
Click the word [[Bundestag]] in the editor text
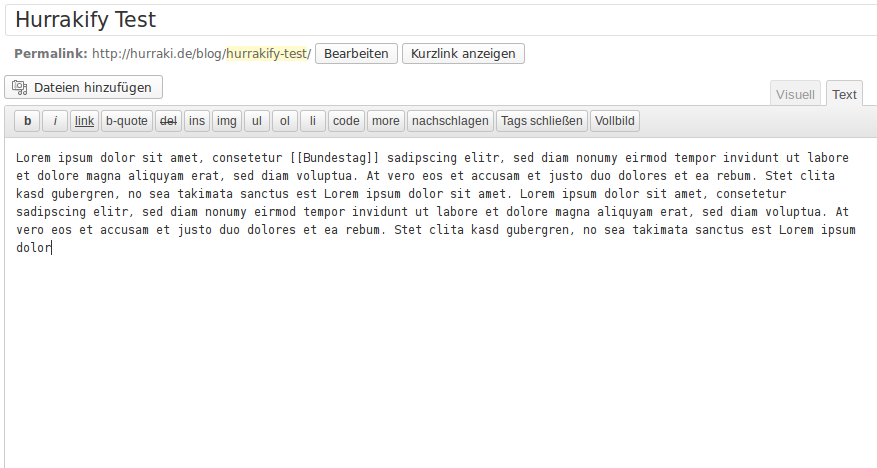334,158
